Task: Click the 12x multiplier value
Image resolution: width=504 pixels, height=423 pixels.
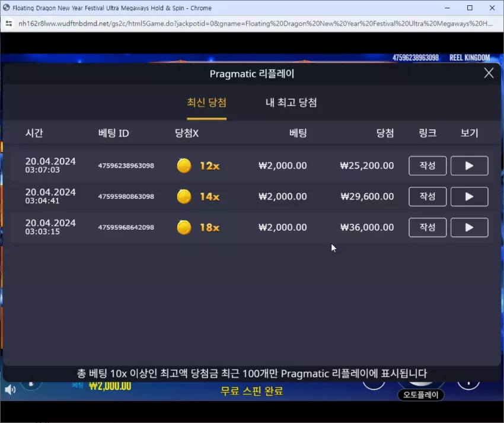Action: click(209, 166)
